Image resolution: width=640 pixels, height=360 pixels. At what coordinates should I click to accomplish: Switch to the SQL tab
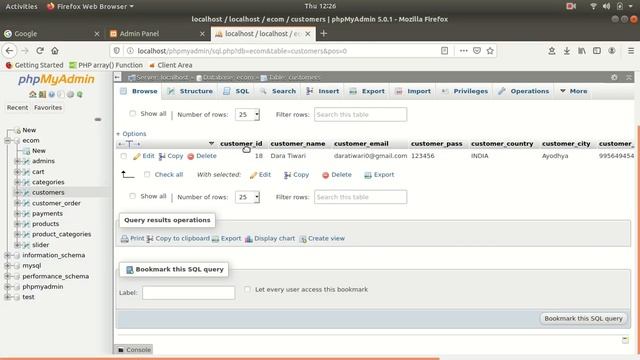click(236, 91)
